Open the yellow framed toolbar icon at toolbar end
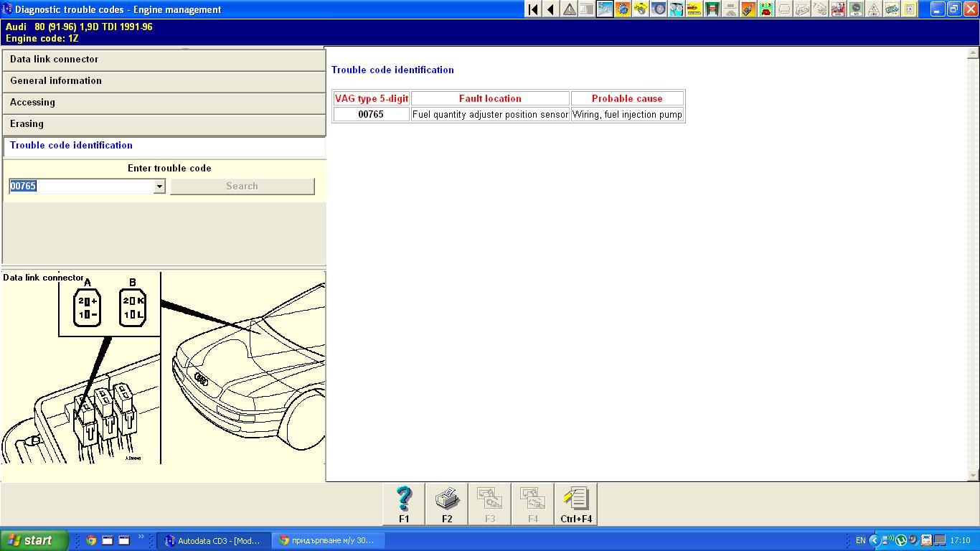Screen dimensions: 980x551 coord(910,9)
